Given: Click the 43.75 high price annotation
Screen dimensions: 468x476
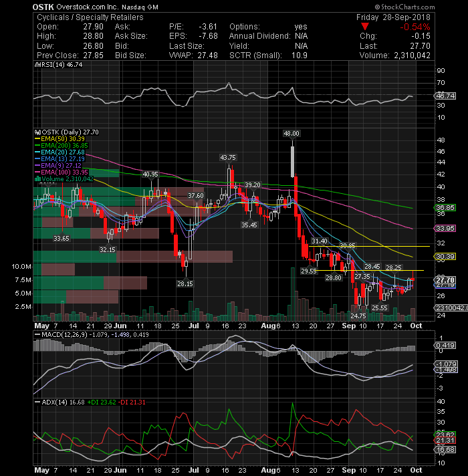Looking at the screenshot, I should click(x=227, y=158).
